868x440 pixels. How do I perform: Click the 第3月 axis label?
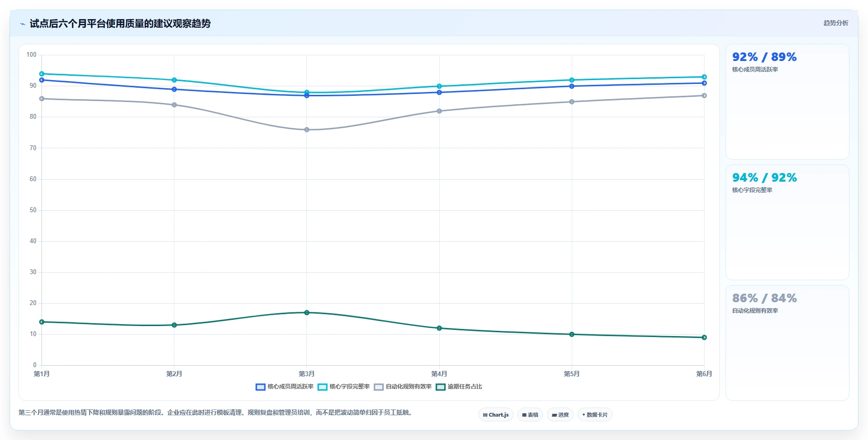pyautogui.click(x=307, y=374)
